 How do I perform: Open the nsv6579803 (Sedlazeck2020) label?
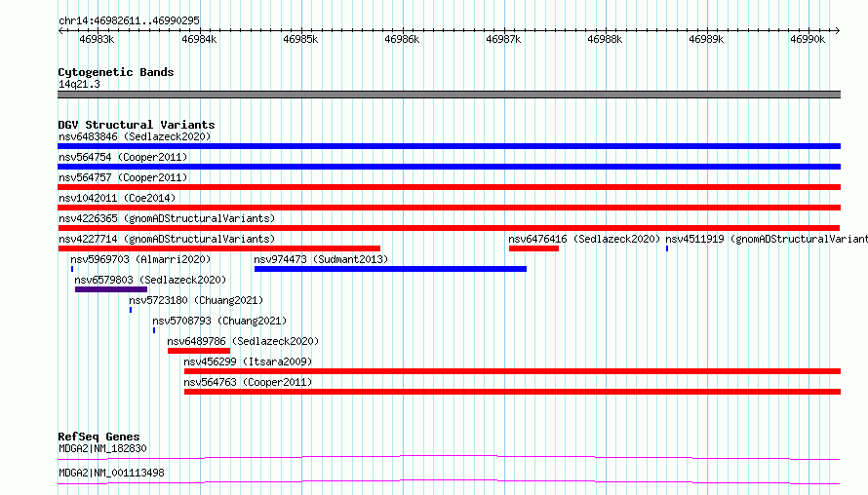[x=150, y=280]
